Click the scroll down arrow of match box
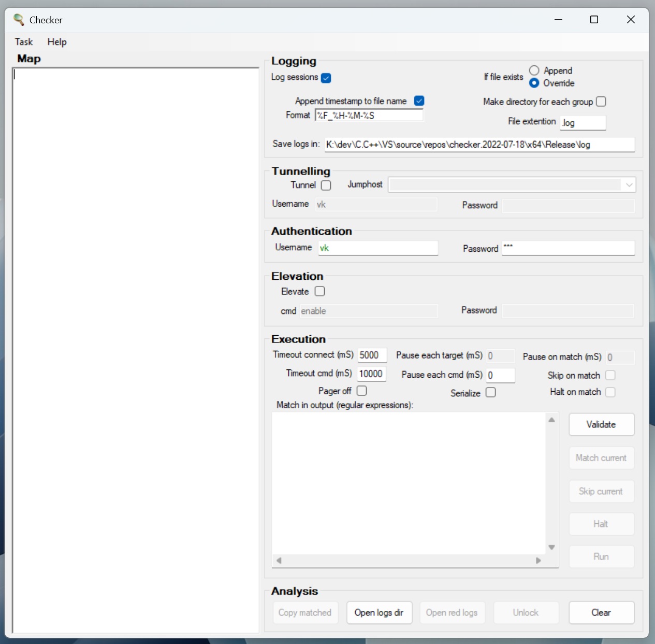 551,547
